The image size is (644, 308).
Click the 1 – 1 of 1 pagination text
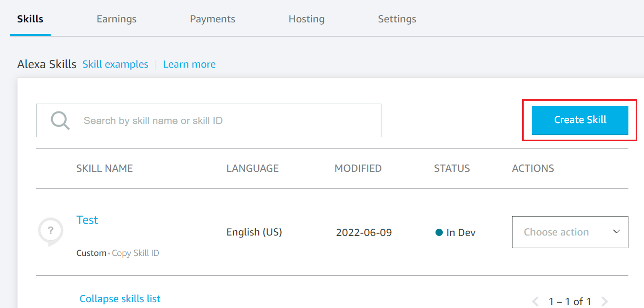coord(570,302)
